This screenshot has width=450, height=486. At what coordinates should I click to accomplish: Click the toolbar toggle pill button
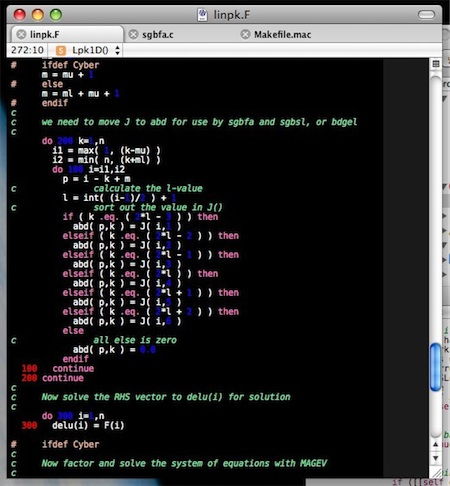tap(426, 15)
